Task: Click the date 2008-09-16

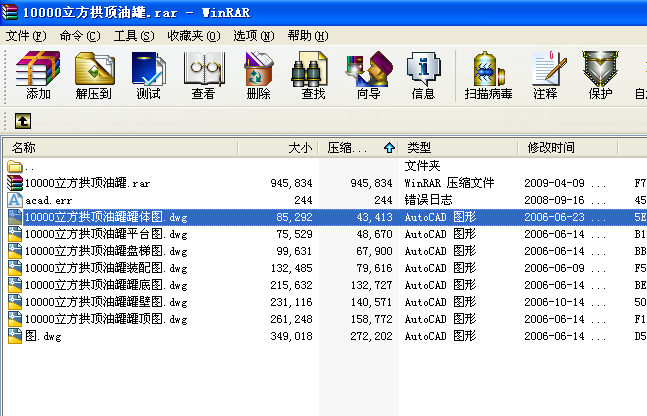Action: click(x=555, y=200)
